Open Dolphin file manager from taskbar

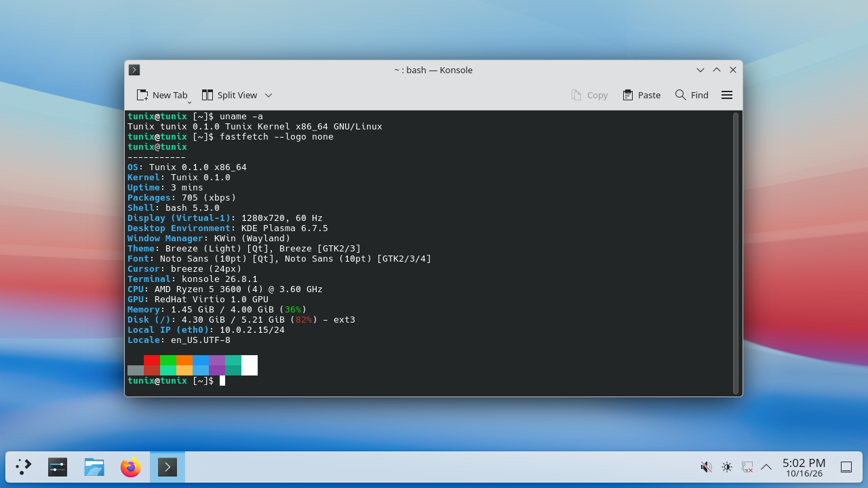coord(94,467)
